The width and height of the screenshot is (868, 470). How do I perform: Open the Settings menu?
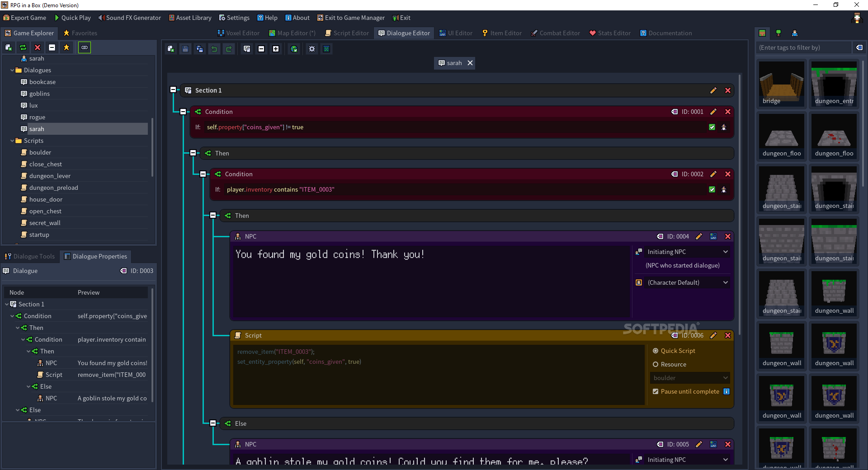[234, 18]
